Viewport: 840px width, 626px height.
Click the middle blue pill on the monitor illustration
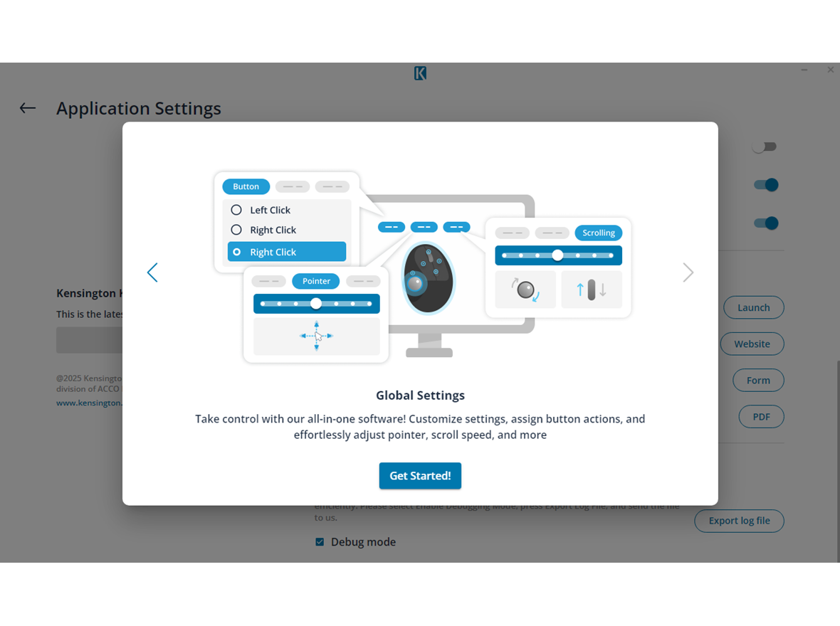tap(424, 226)
